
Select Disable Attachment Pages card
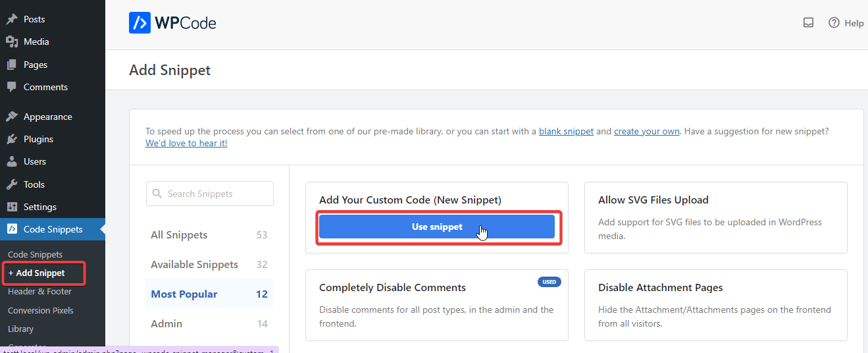715,305
